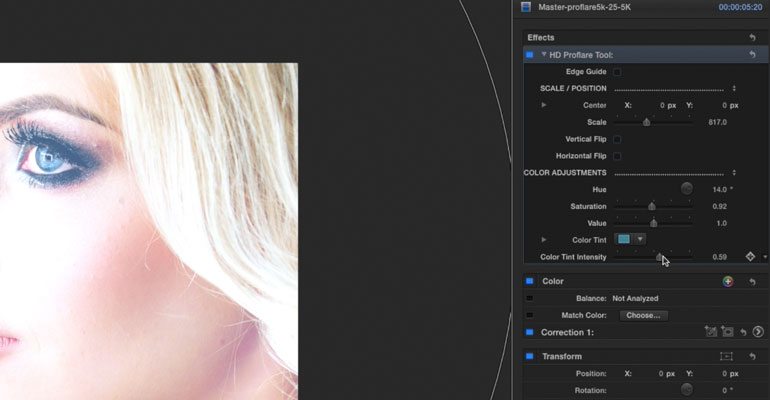Image resolution: width=770 pixels, height=400 pixels.
Task: Reset the HD Proflare Tool effect
Action: tap(752, 54)
